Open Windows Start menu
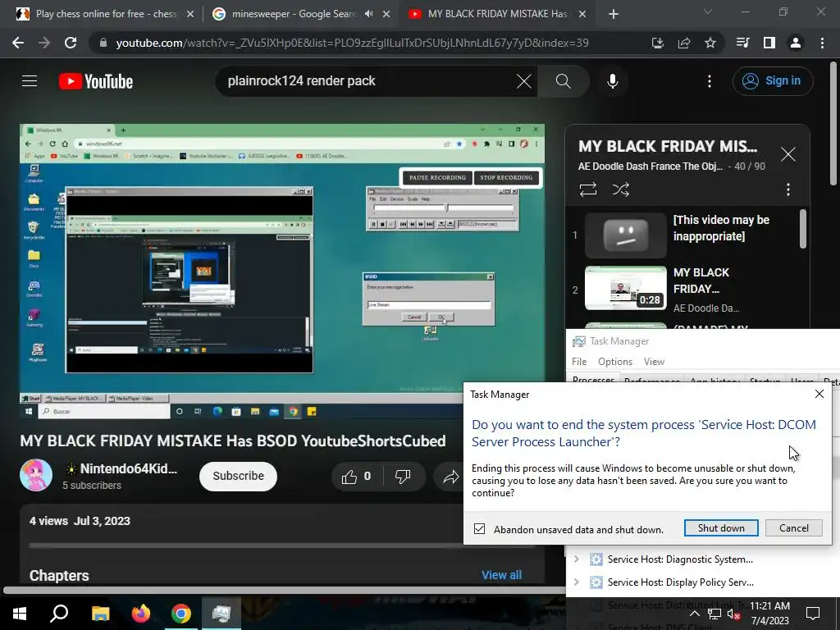The height and width of the screenshot is (630, 840). pos(20,614)
